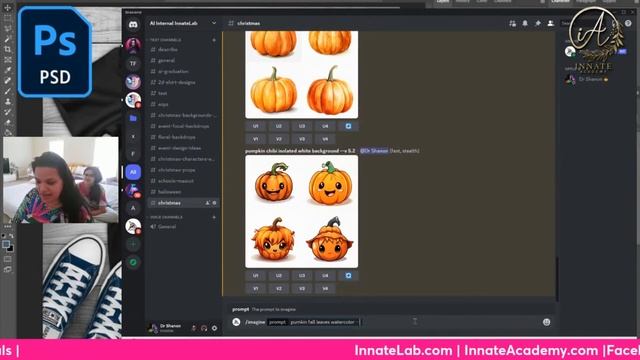Click the @Dr Shanon mention
The image size is (640, 360).
tap(374, 151)
